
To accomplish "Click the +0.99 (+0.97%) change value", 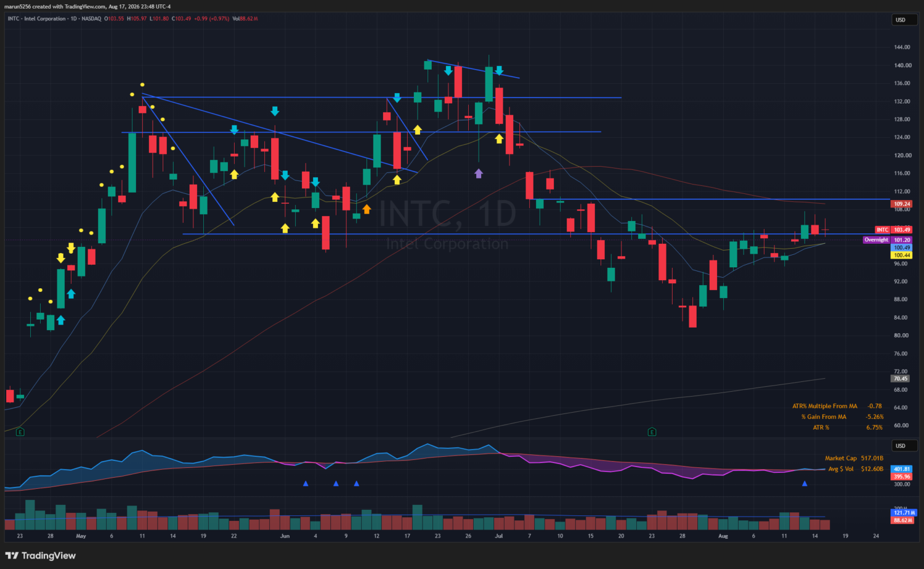I will [x=211, y=18].
